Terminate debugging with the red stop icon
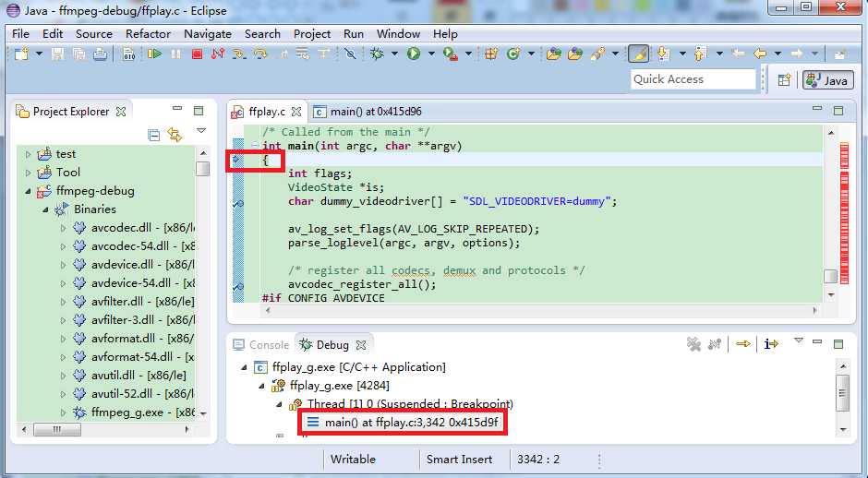Viewport: 868px width, 478px height. pyautogui.click(x=197, y=54)
